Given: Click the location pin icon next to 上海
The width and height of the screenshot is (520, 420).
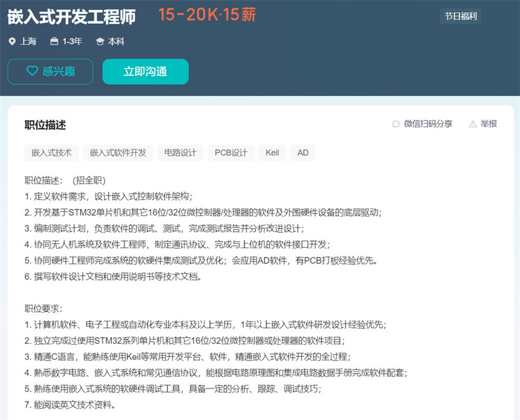Looking at the screenshot, I should 12,41.
